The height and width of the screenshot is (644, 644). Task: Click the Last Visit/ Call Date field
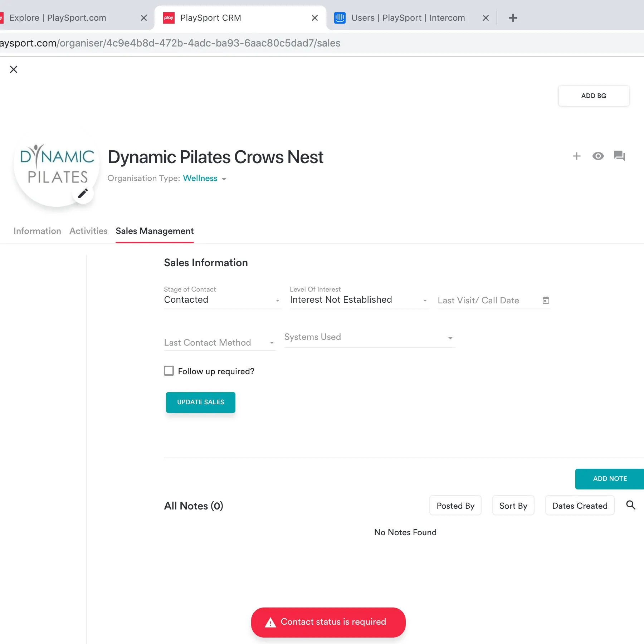pyautogui.click(x=494, y=301)
